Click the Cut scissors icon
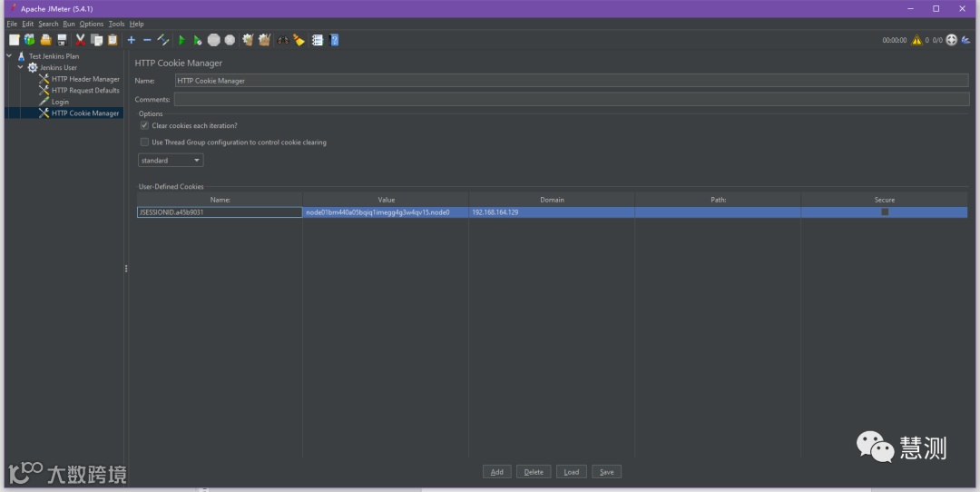The image size is (980, 492). 81,40
